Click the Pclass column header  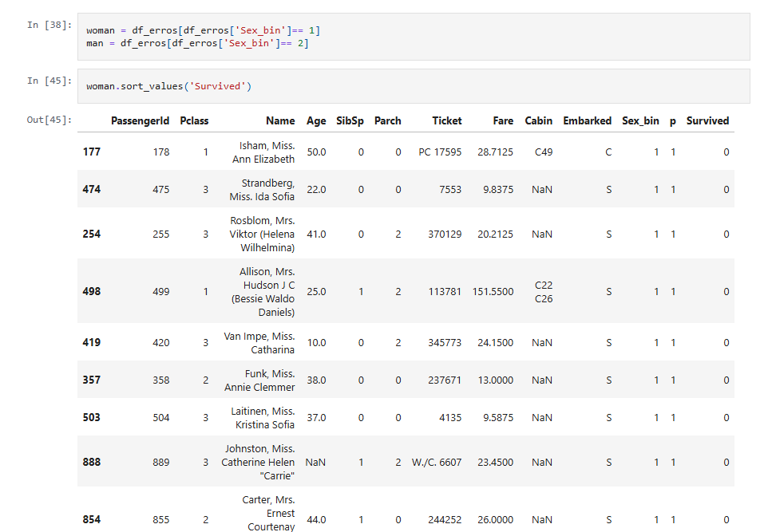click(194, 121)
